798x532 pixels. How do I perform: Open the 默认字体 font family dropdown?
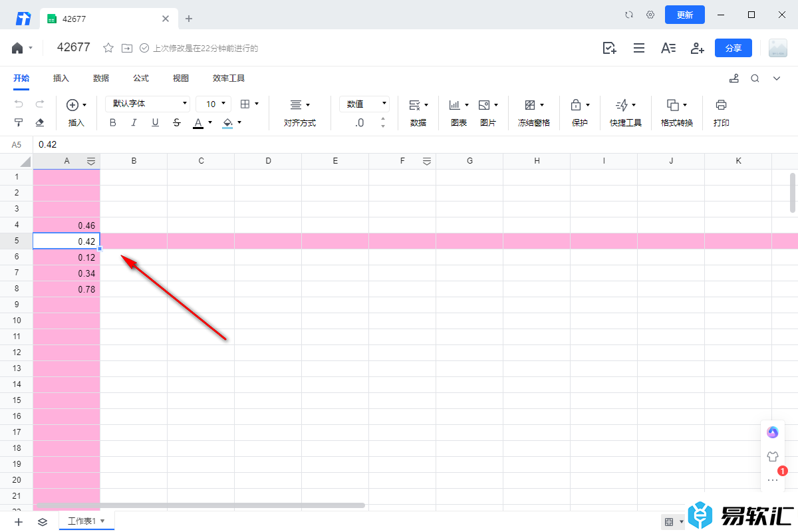pyautogui.click(x=148, y=104)
